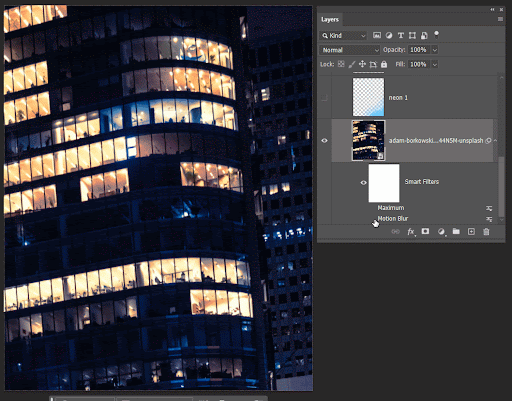
Task: Show the neon 1 layer
Action: point(324,98)
